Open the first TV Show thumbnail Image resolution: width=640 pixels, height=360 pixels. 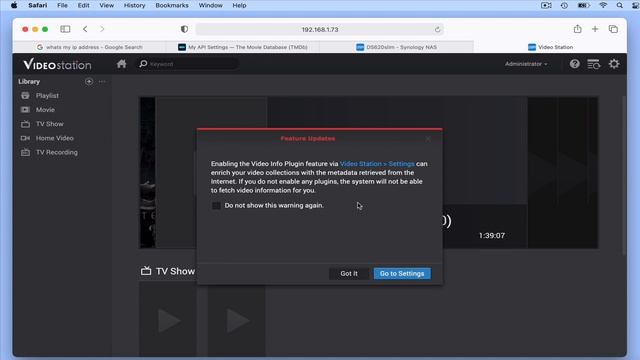coord(168,320)
